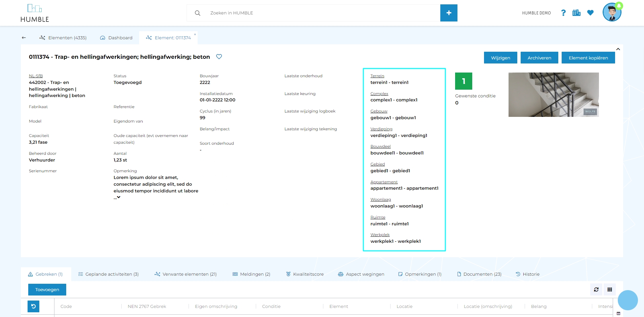The width and height of the screenshot is (644, 317).
Task: Click the 'Verhuurder' value text
Action: (42, 160)
